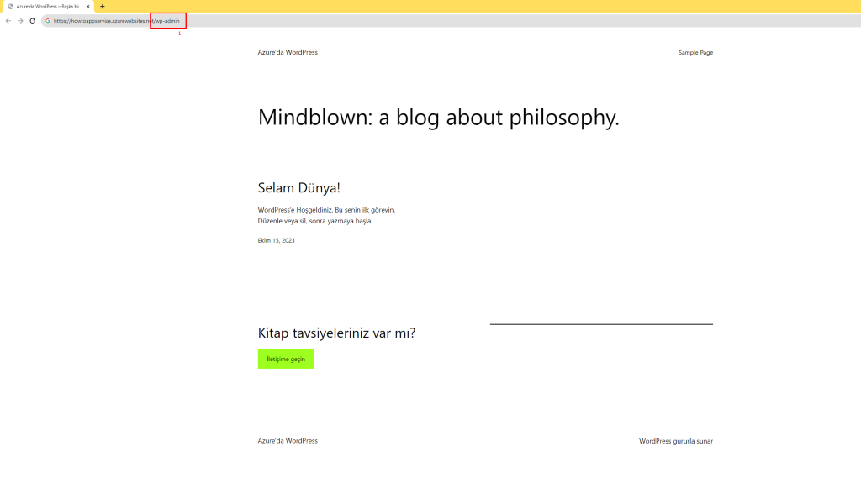Open the Selam Dünya! post
This screenshot has height=504, width=861.
[x=298, y=188]
